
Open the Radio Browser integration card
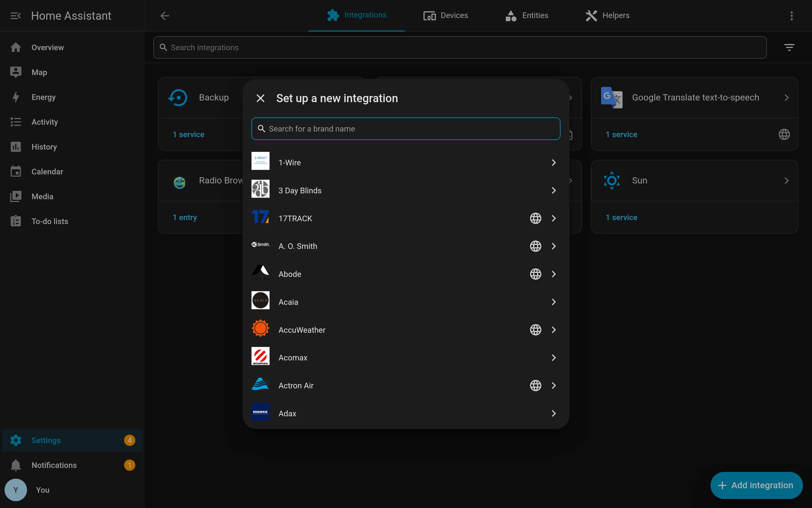[x=201, y=181]
